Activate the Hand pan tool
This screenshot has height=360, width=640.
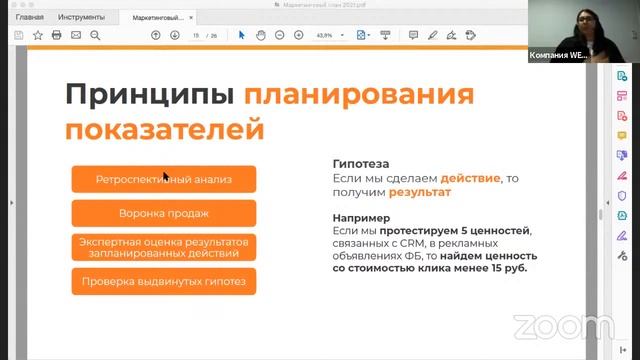click(x=261, y=36)
